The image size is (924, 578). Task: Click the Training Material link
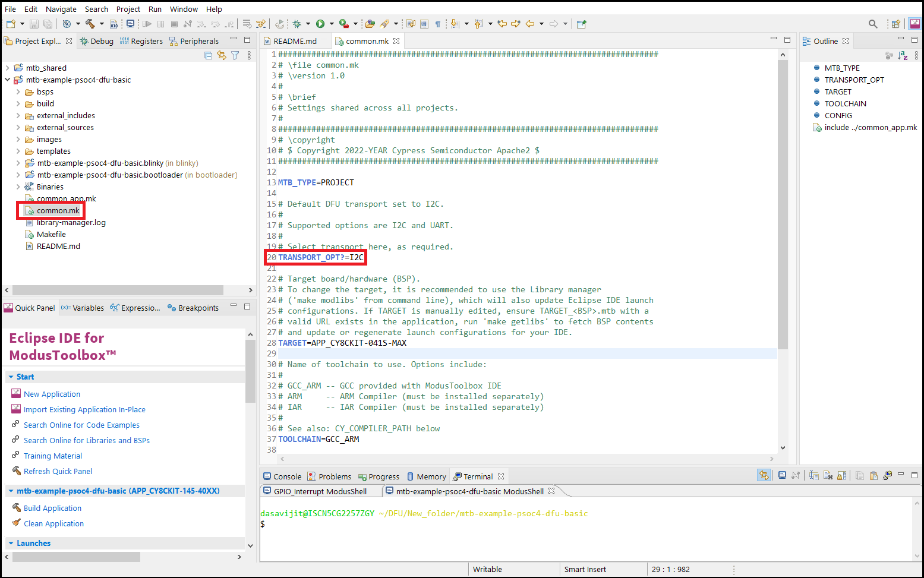53,456
